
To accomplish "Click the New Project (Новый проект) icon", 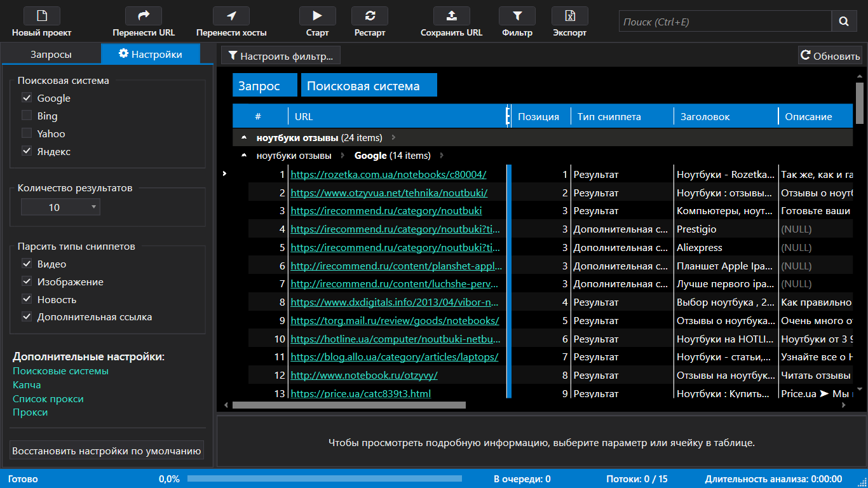I will (x=41, y=16).
